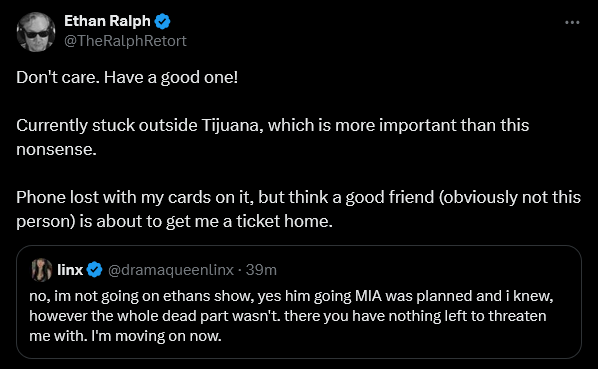Image resolution: width=598 pixels, height=369 pixels.
Task: Click "I'm moving on now." in quoted post
Action: [156, 336]
